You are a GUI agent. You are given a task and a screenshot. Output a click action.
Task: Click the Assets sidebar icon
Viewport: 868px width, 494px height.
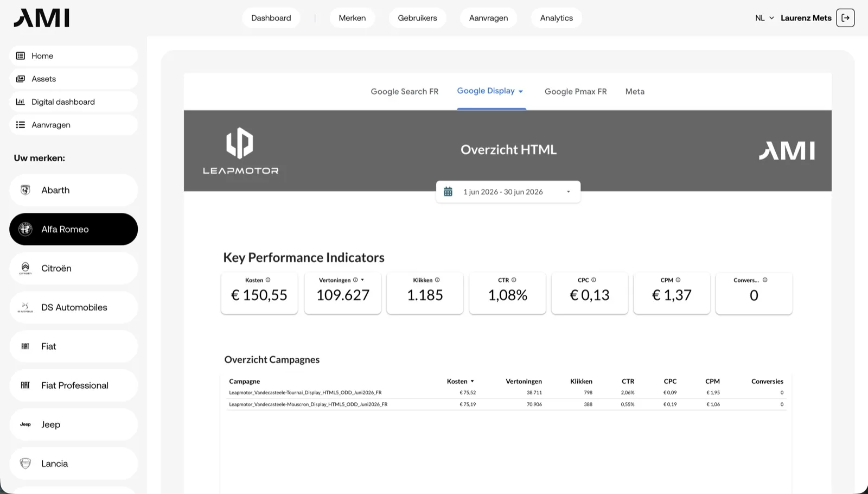coord(21,79)
